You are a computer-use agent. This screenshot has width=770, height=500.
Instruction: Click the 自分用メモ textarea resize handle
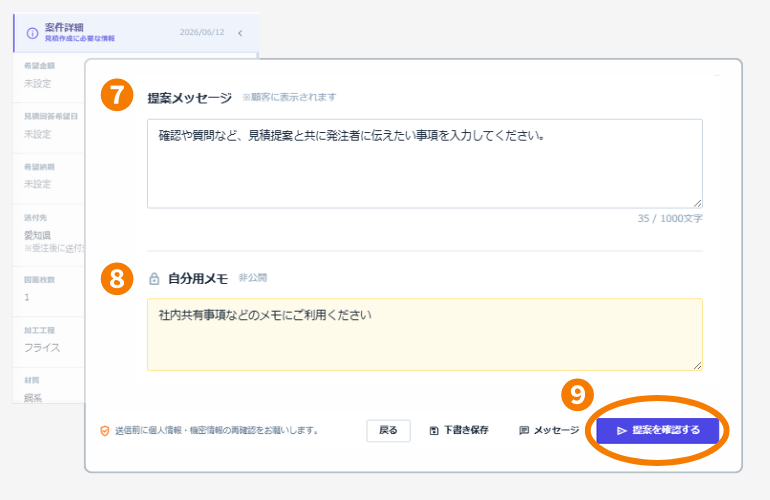[x=697, y=365]
